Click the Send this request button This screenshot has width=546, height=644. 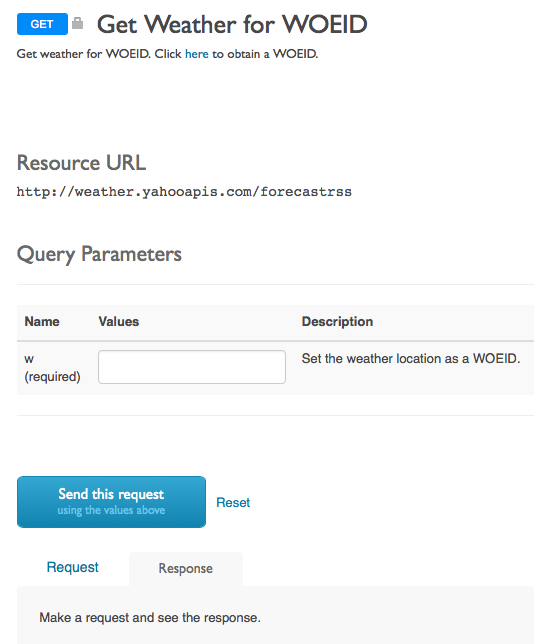pos(111,502)
